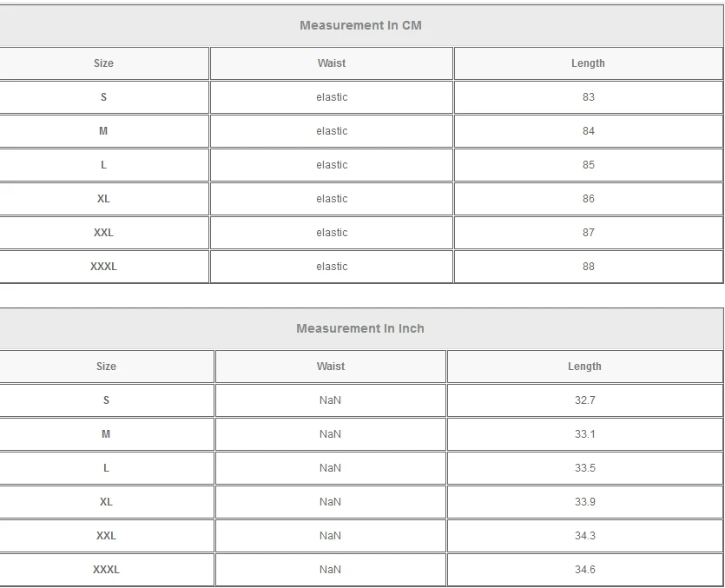Click the 'Measurement In Inch' table title
Image resolution: width=725 pixels, height=588 pixels.
pos(360,328)
